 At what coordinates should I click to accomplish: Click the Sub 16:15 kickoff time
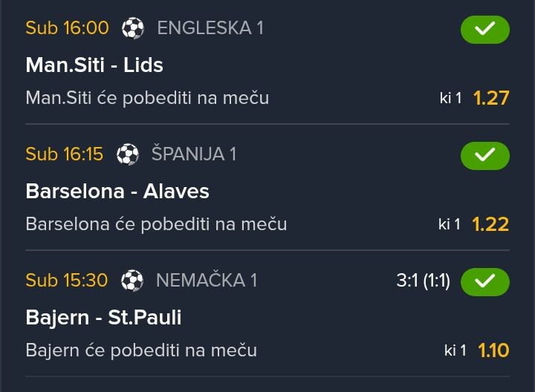coord(65,154)
